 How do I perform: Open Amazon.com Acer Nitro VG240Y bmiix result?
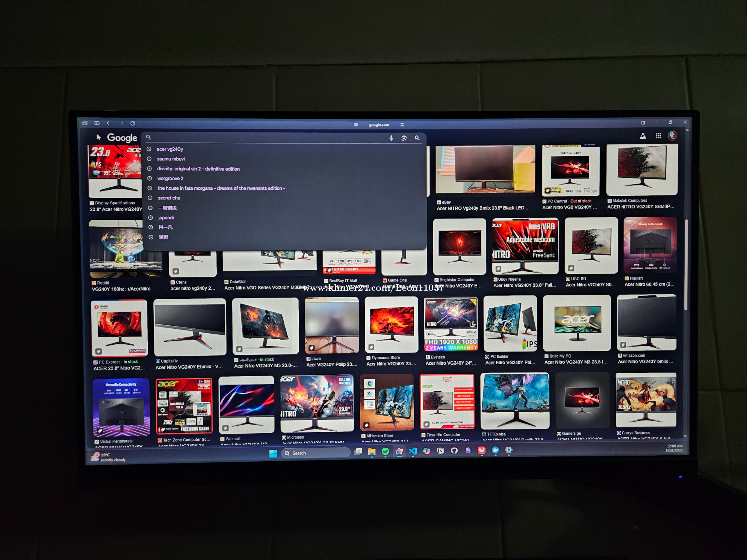pyautogui.click(x=646, y=323)
